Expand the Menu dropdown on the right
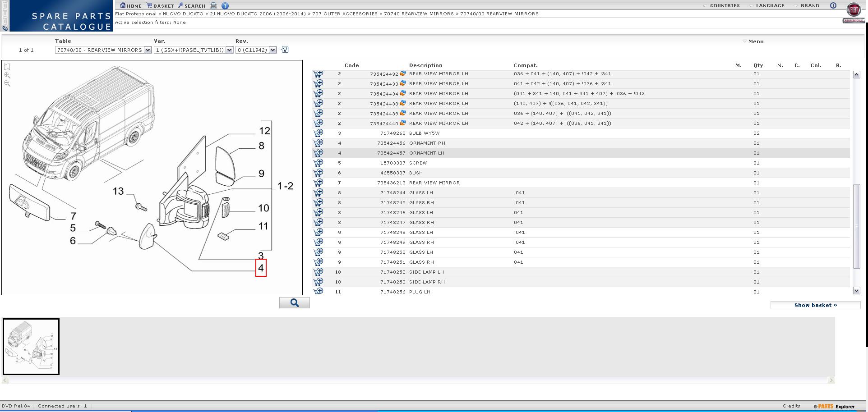 753,41
